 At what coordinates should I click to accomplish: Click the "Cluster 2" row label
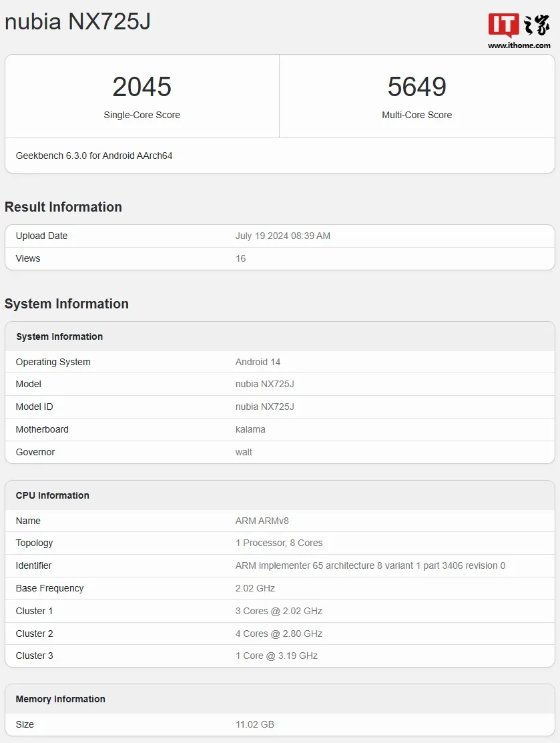tap(34, 634)
